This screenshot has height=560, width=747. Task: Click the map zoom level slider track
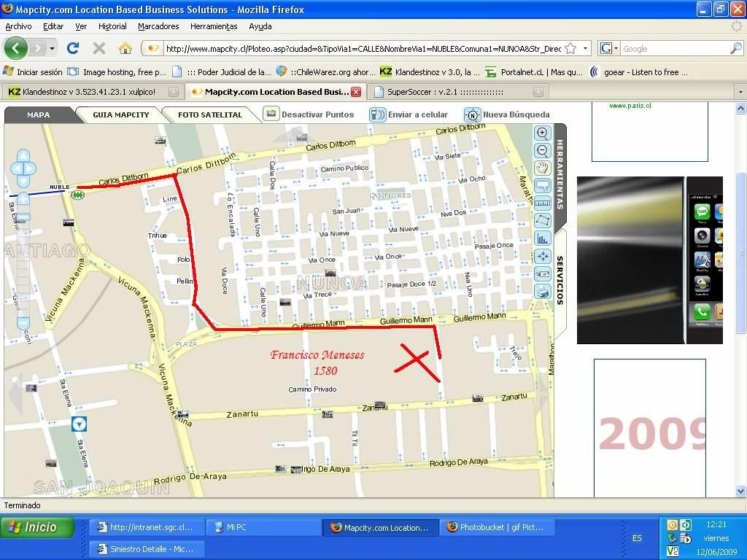pos(23,261)
